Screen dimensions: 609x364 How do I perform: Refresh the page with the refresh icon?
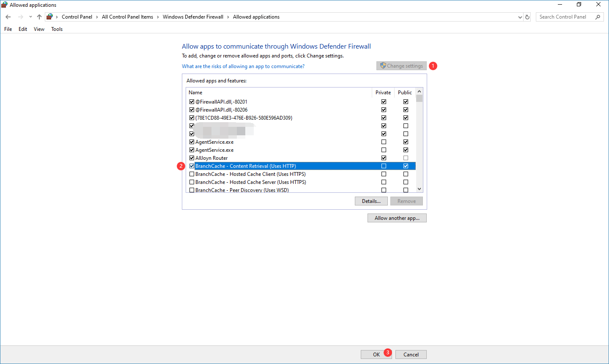(527, 16)
